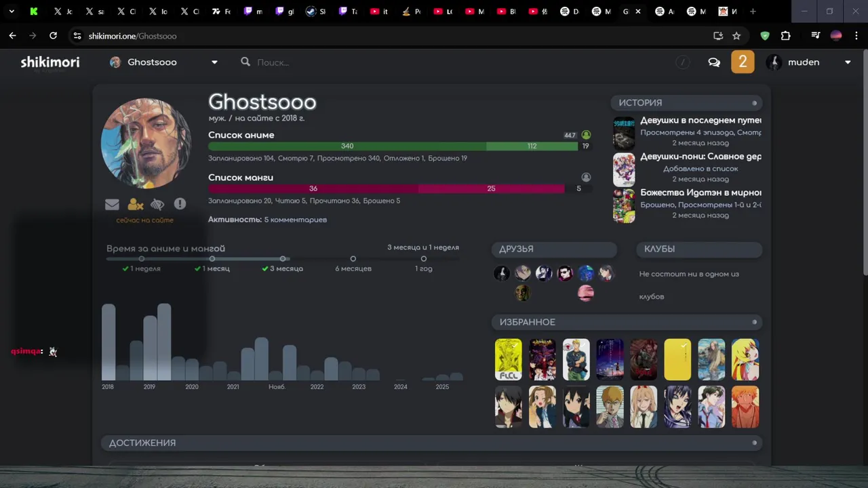This screenshot has width=868, height=488.
Task: Open the first friend avatar in ДРУЗЬЯ
Action: point(502,273)
